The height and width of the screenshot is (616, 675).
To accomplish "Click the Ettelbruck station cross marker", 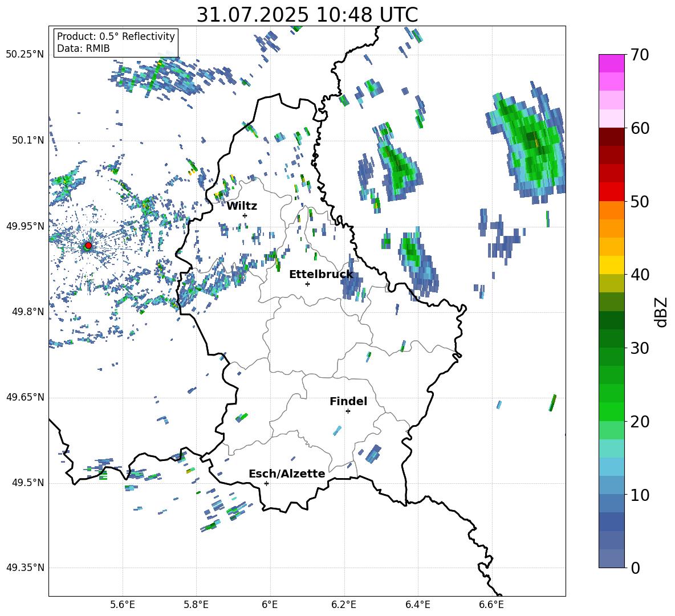I will tap(307, 284).
